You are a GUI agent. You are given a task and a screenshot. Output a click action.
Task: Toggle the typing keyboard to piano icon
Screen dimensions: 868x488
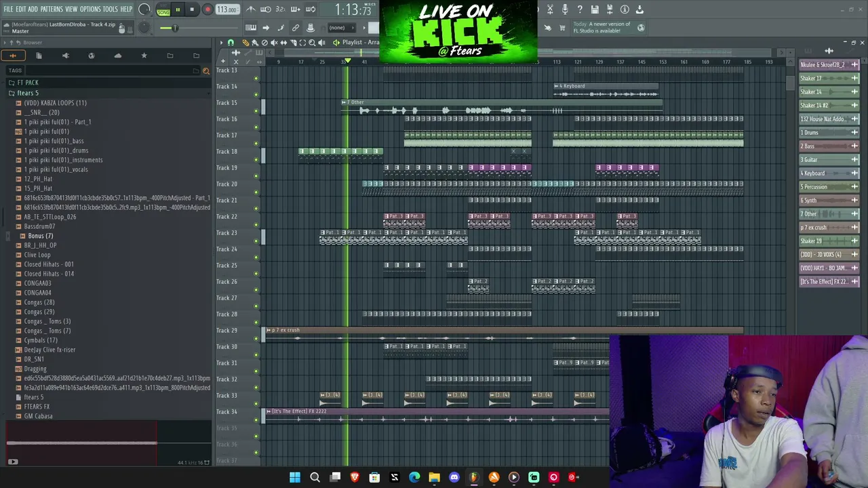click(251, 28)
